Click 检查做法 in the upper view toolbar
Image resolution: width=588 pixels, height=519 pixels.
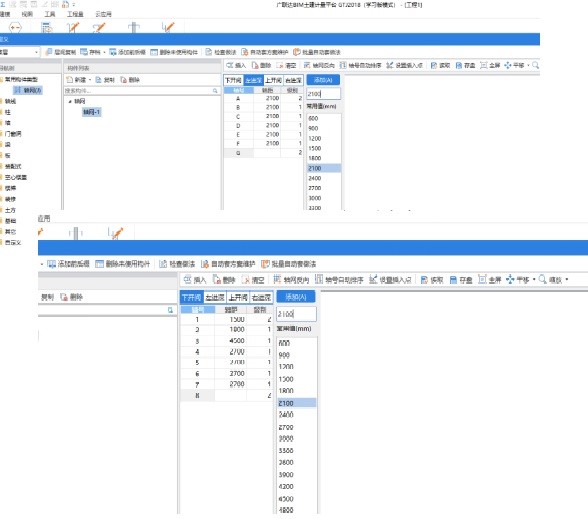[221, 52]
